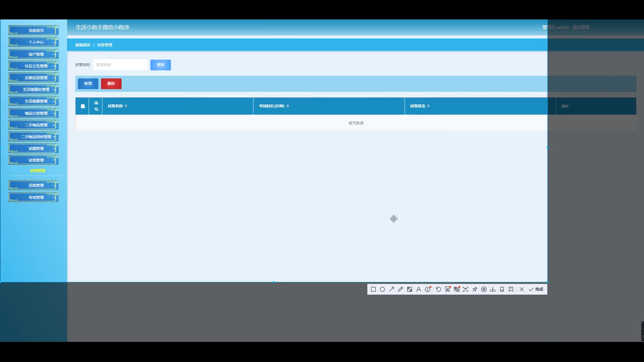Select the rectangle annotation tool

(x=373, y=289)
